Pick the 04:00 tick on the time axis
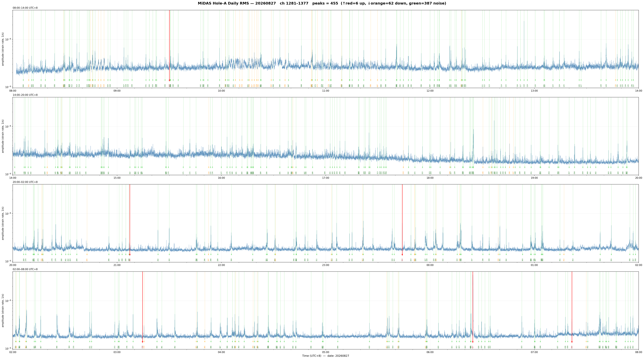The height and width of the screenshot is (359, 644). tap(221, 352)
